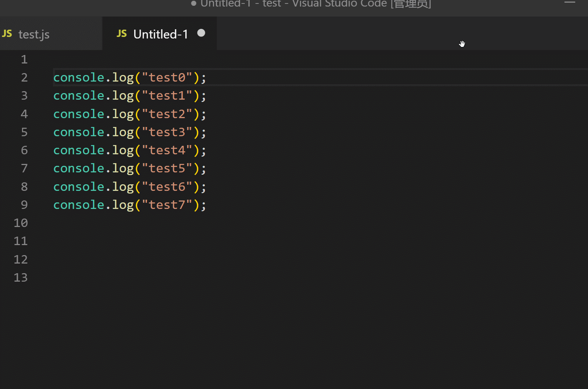
Task: Click the word console on line 4
Action: pos(79,114)
